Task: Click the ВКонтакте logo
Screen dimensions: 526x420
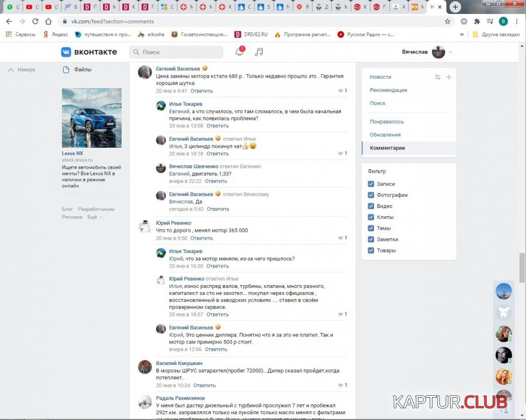Action: click(x=89, y=52)
